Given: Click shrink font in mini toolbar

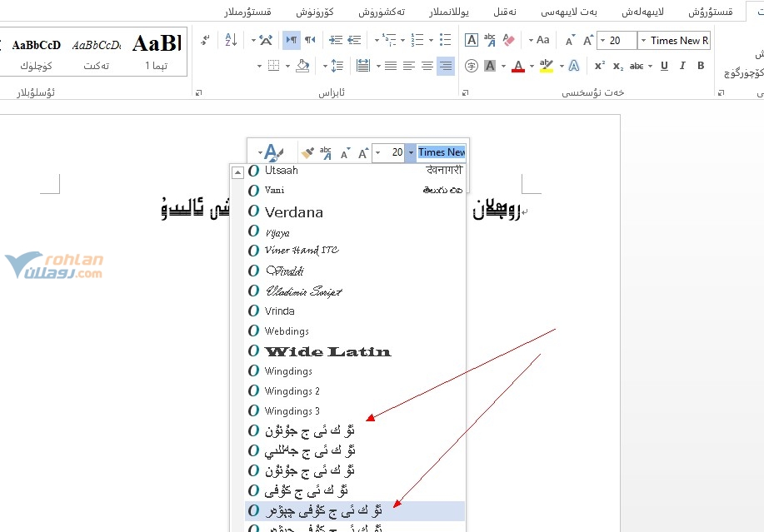Looking at the screenshot, I should 345,153.
